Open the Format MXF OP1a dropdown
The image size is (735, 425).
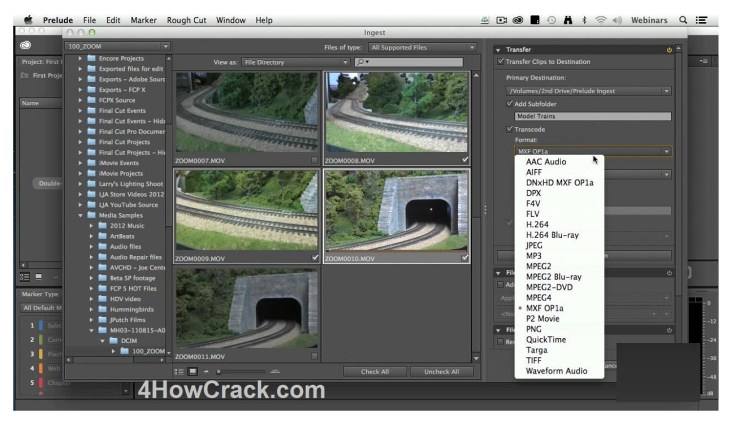tap(593, 151)
